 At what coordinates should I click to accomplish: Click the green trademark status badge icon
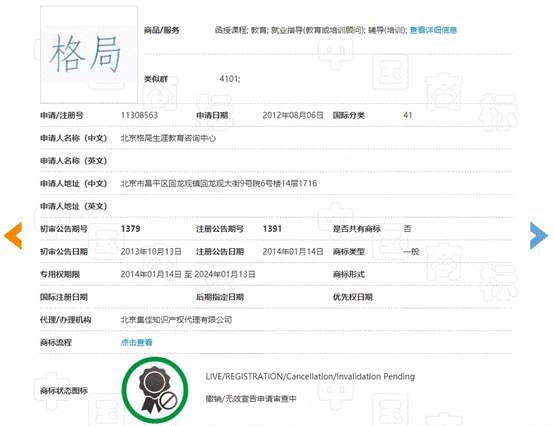[x=155, y=390]
